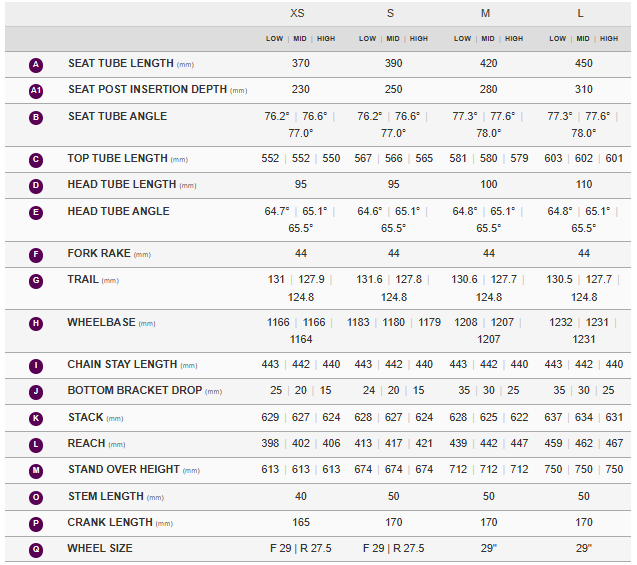Image resolution: width=637 pixels, height=565 pixels.
Task: Click the 29" wheel size cell under M
Action: coord(488,548)
